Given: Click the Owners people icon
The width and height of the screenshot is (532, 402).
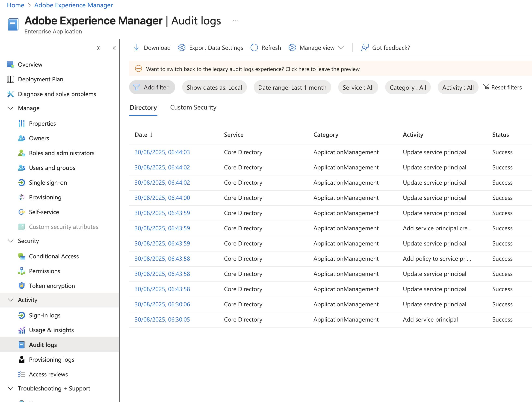Looking at the screenshot, I should point(21,138).
